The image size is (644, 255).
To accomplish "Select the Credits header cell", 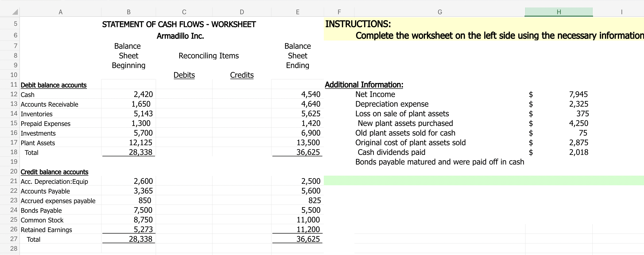I will 241,75.
